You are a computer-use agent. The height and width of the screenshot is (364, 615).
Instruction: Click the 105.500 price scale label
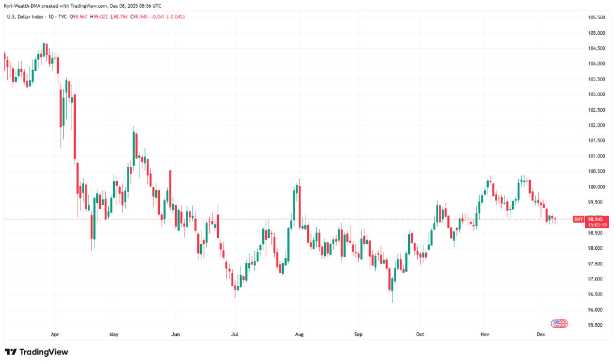(596, 17)
